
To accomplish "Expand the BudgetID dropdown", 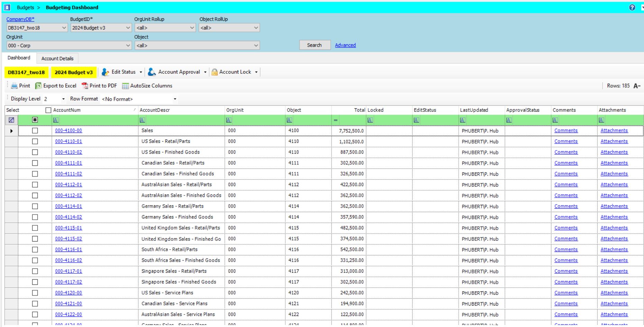I will point(128,28).
